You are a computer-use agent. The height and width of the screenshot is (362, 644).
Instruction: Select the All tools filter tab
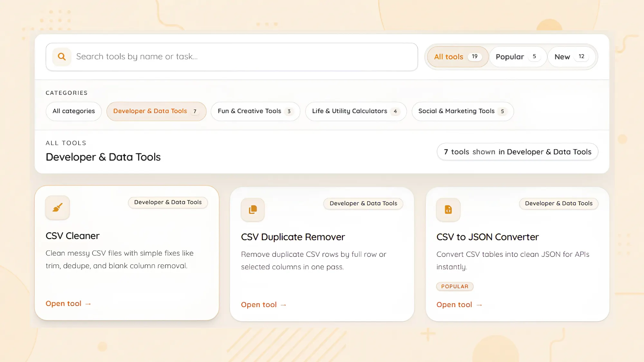pyautogui.click(x=458, y=57)
